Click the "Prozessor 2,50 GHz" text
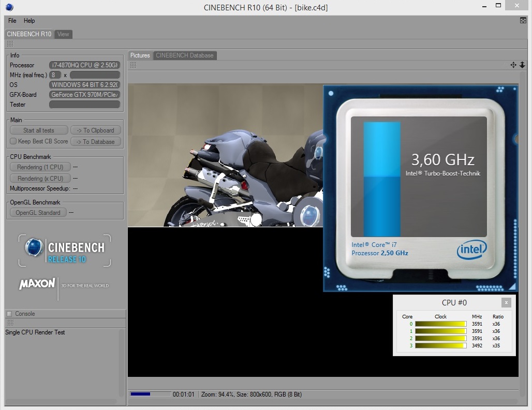Image resolution: width=532 pixels, height=410 pixels. click(380, 253)
